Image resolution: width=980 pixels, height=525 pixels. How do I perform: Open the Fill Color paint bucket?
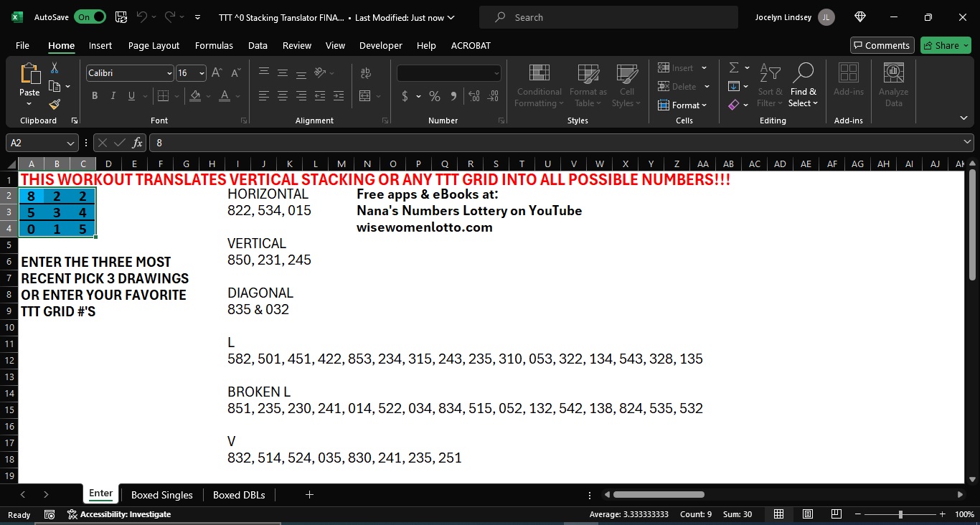point(196,95)
